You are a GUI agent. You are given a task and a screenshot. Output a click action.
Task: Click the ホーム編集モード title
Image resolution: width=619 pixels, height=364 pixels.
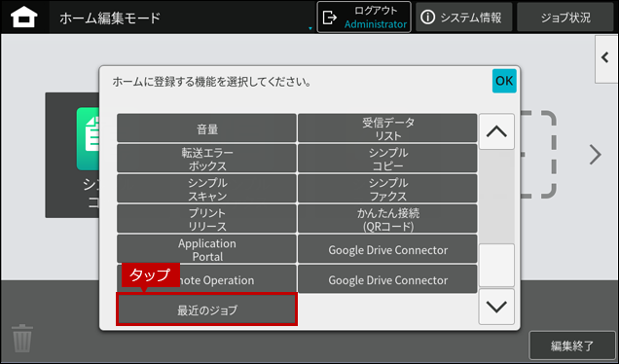[x=110, y=18]
